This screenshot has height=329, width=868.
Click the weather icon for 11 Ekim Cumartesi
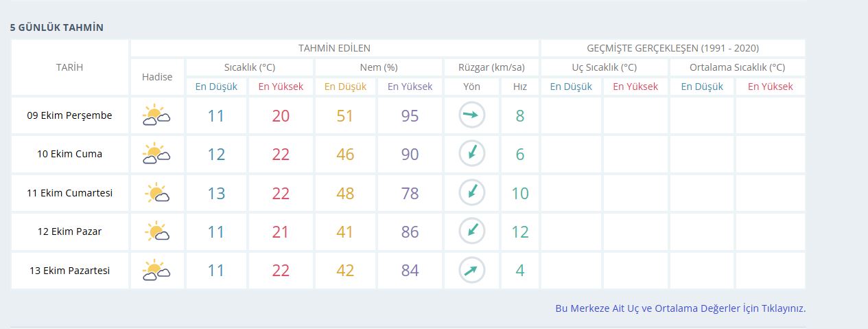coord(156,193)
